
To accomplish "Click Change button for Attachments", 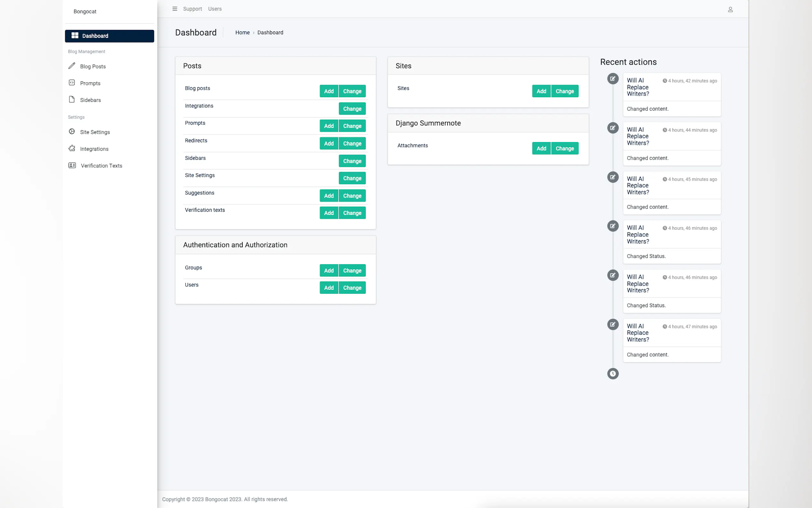I will (565, 148).
